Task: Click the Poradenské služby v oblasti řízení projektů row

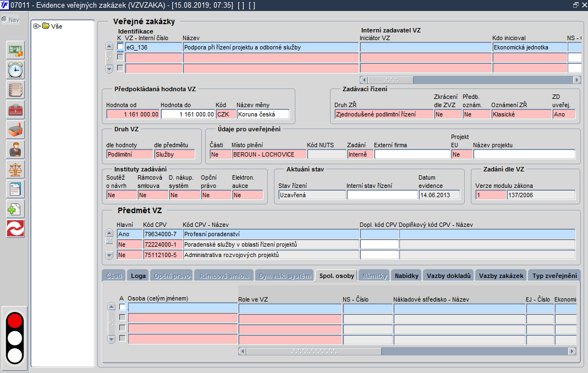Action: [271, 244]
